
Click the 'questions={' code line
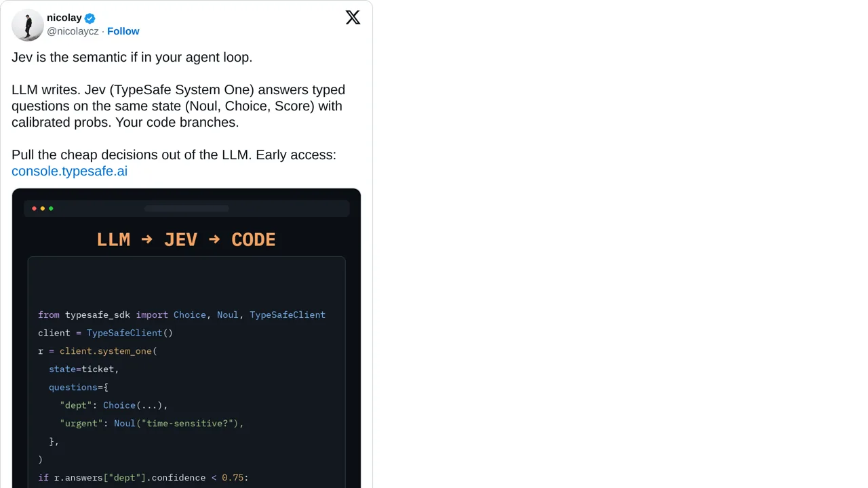(78, 387)
